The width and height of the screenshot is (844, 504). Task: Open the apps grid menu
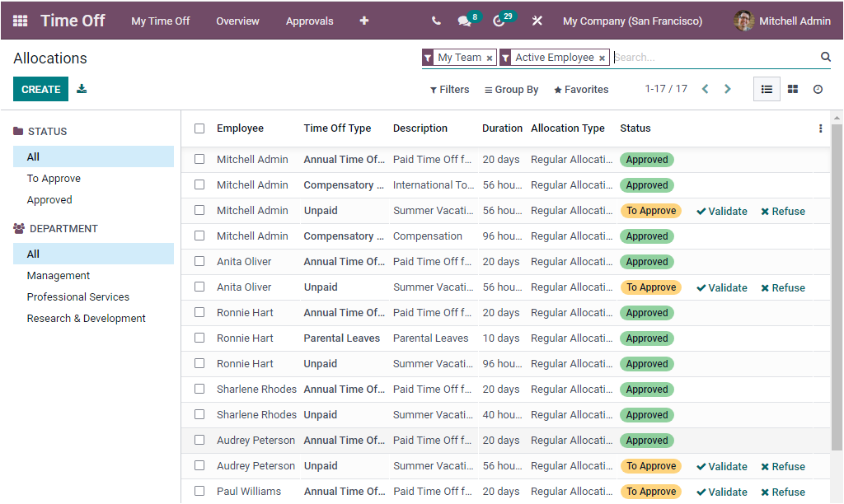point(18,20)
